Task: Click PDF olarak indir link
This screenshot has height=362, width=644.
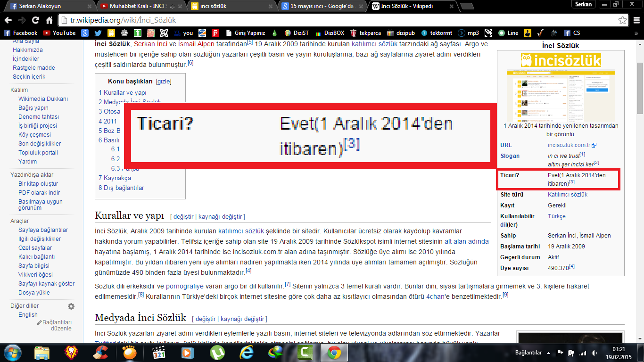Action: click(39, 193)
